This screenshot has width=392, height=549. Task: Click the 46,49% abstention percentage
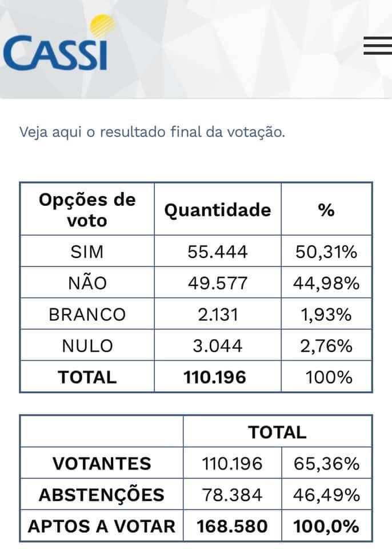pos(326,494)
